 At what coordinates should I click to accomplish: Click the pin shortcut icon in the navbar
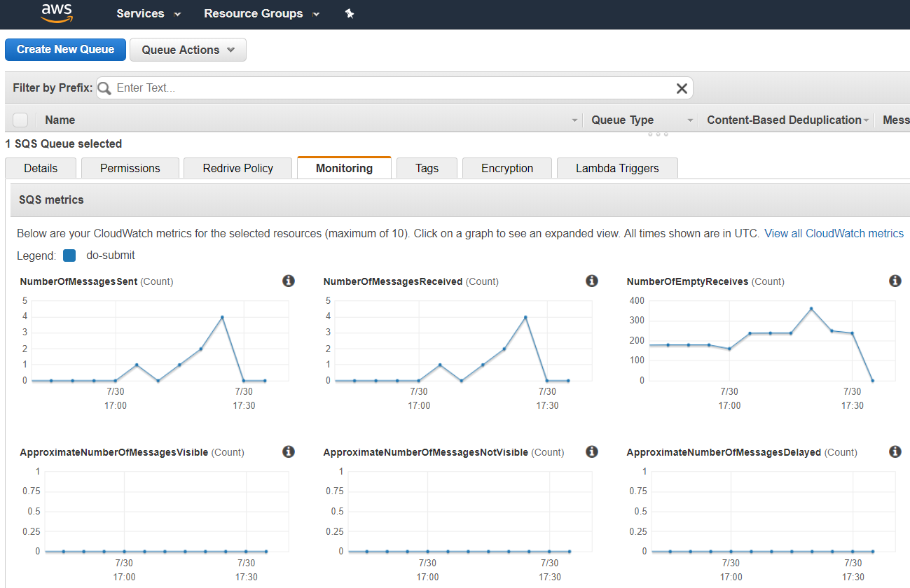350,13
